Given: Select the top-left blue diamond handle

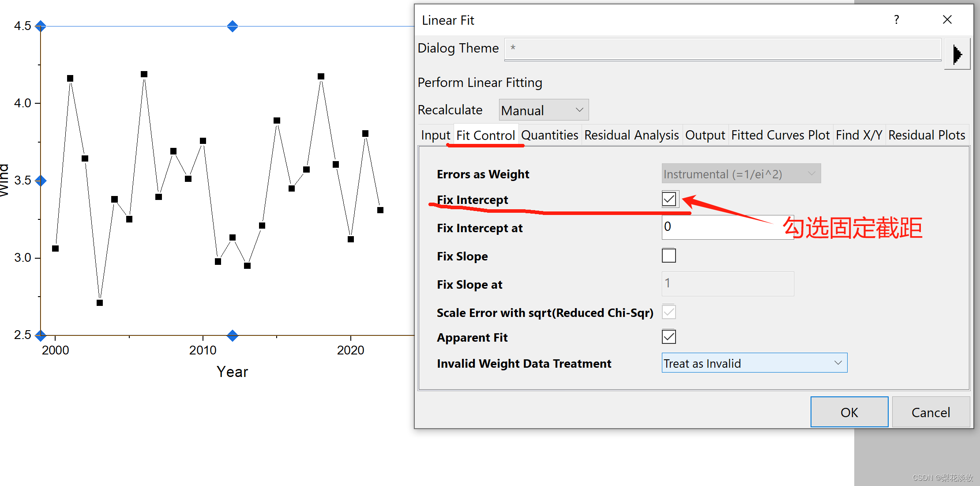Looking at the screenshot, I should click(41, 26).
